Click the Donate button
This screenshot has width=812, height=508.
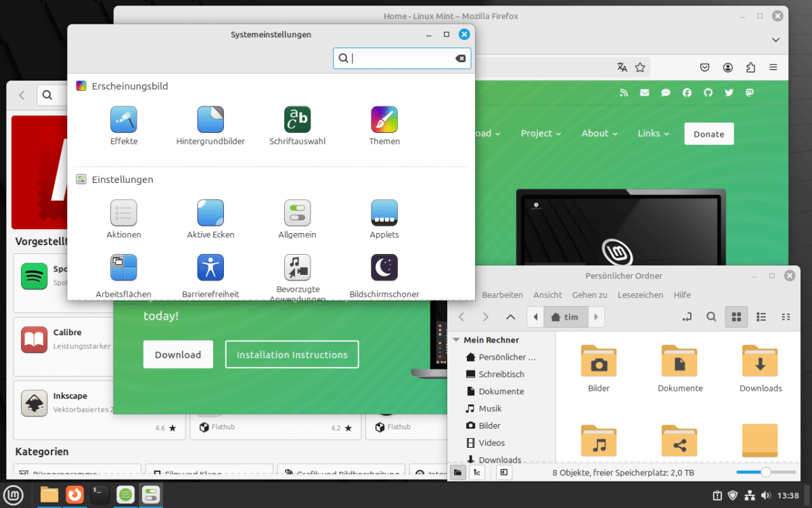708,133
